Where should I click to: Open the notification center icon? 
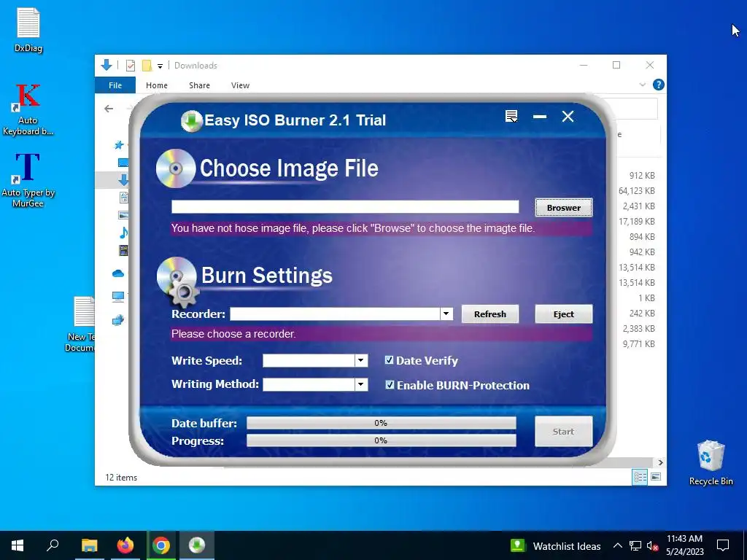723,545
